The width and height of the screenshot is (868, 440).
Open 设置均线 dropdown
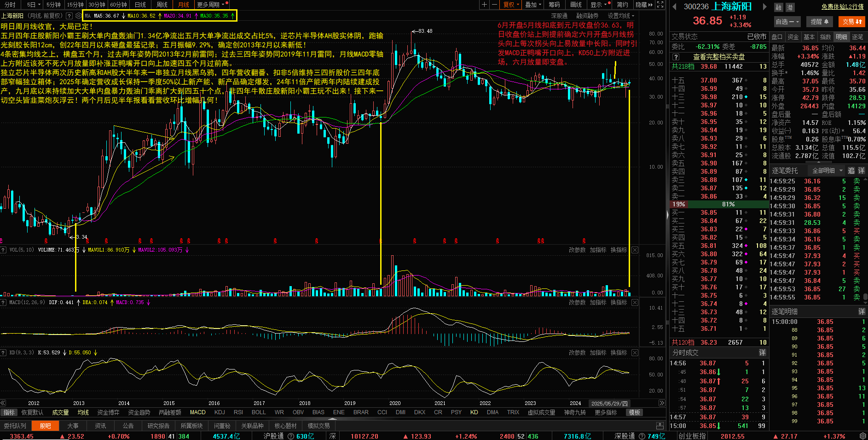[621, 16]
